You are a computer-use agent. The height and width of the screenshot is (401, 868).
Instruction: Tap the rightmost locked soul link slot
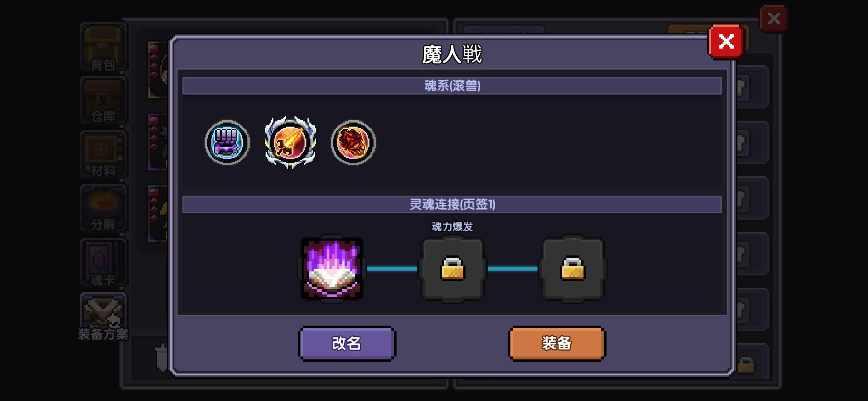pyautogui.click(x=572, y=268)
